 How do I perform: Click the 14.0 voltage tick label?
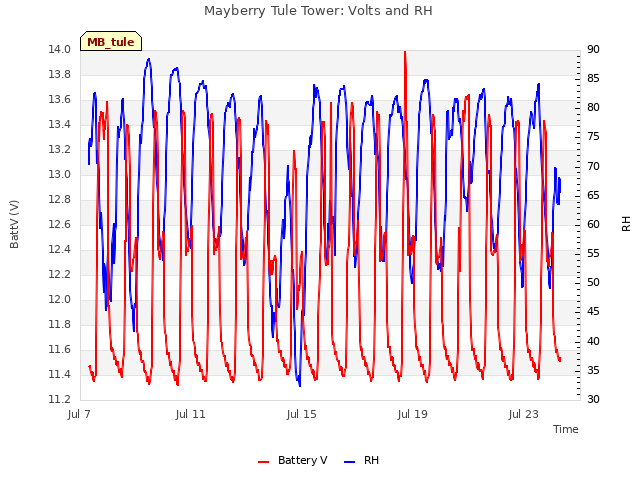(60, 50)
